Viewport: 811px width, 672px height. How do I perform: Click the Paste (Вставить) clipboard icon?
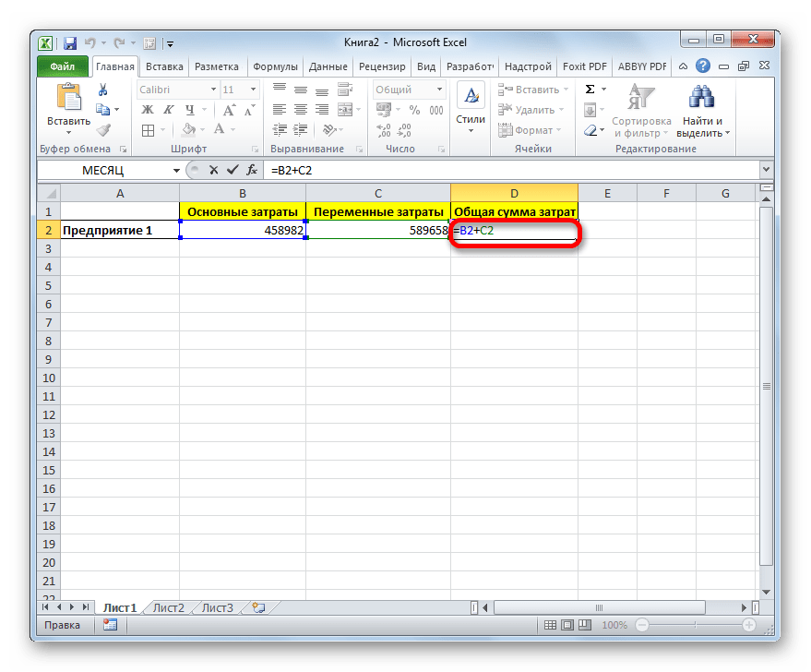[x=68, y=99]
